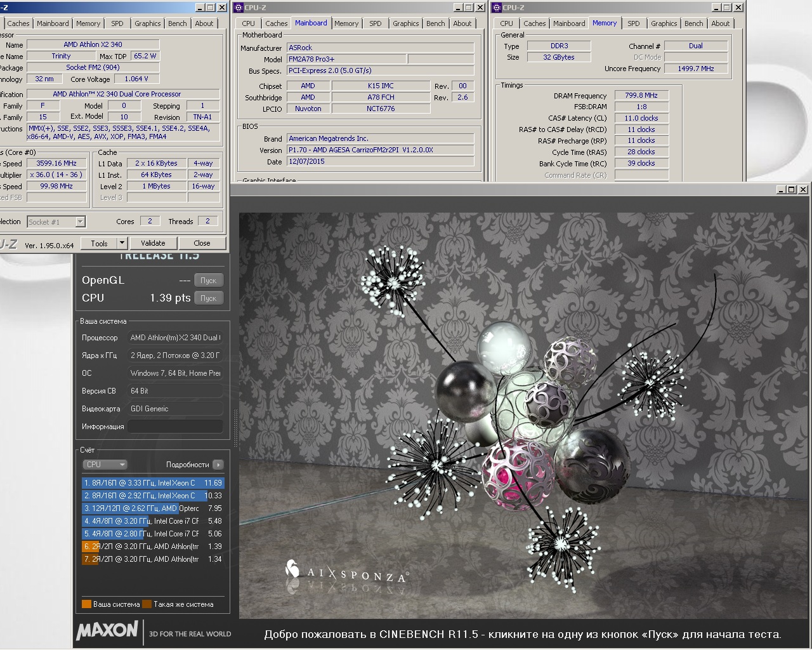Click the Cinebench render preview image

pos(523,415)
